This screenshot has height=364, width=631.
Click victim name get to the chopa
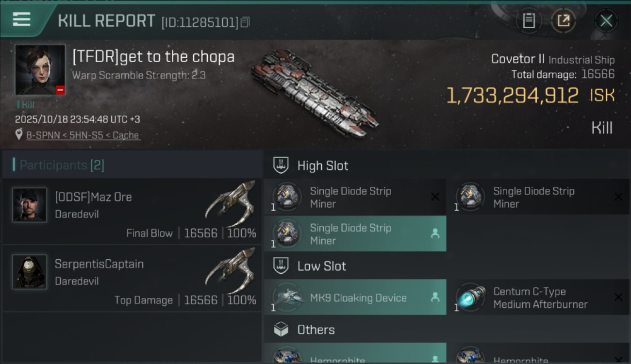[153, 57]
